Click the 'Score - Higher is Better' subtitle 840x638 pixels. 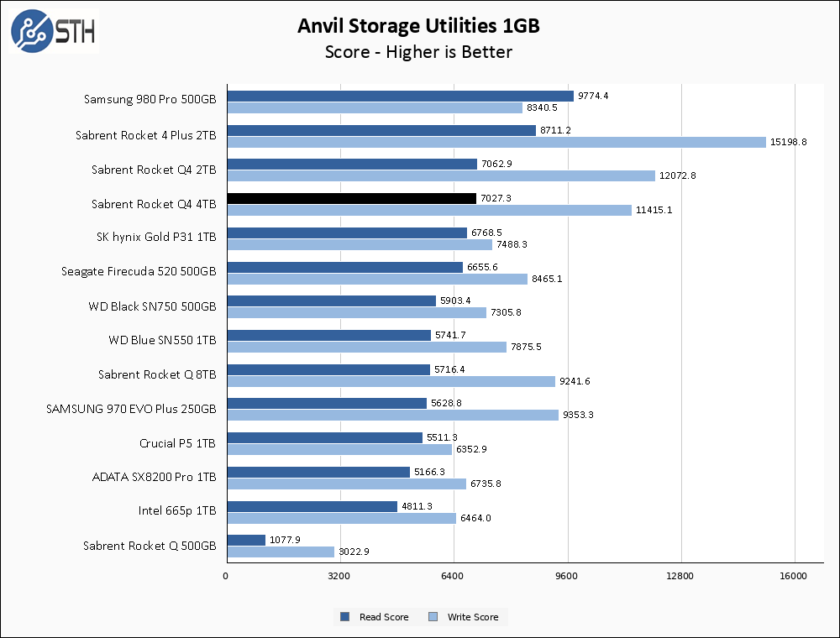pos(418,52)
